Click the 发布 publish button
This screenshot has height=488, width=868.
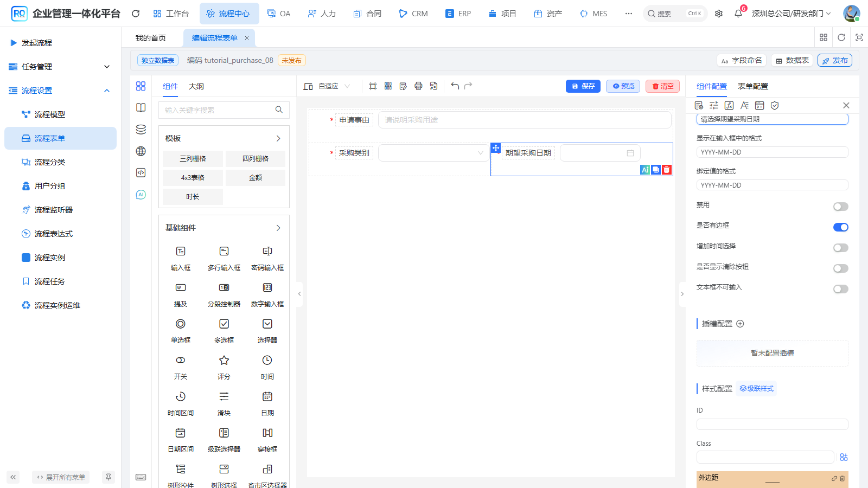[x=835, y=60]
